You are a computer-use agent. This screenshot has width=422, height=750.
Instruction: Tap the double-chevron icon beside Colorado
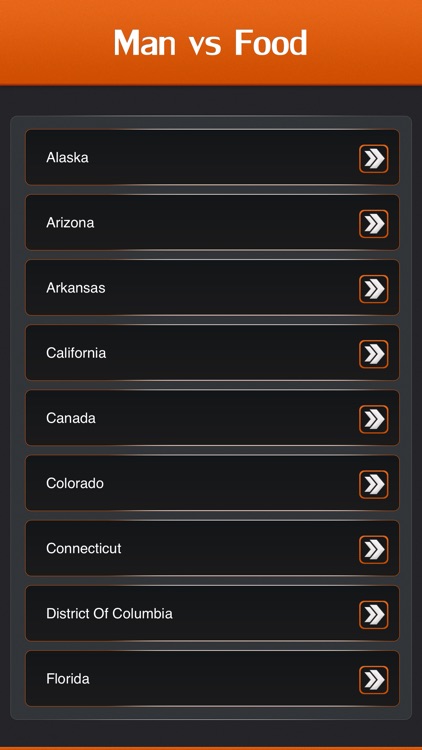[374, 485]
